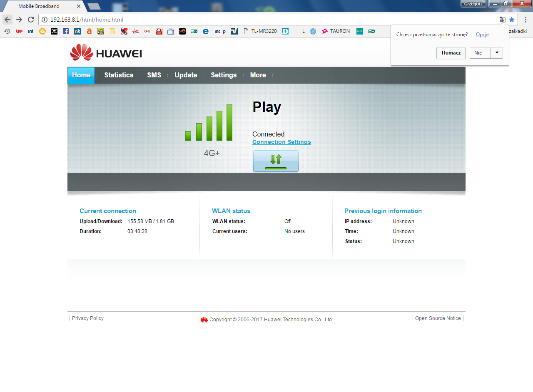The width and height of the screenshot is (533, 392).
Task: Open the More menu tab
Action: pos(258,75)
